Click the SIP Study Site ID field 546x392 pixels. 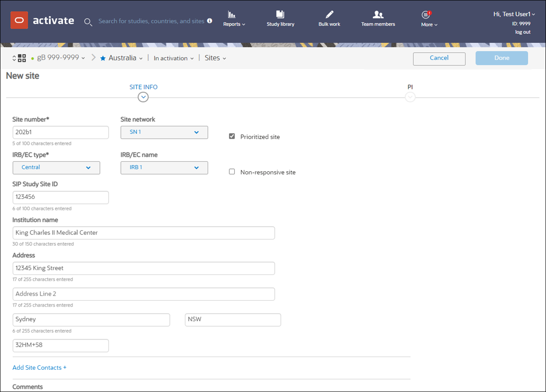point(60,197)
